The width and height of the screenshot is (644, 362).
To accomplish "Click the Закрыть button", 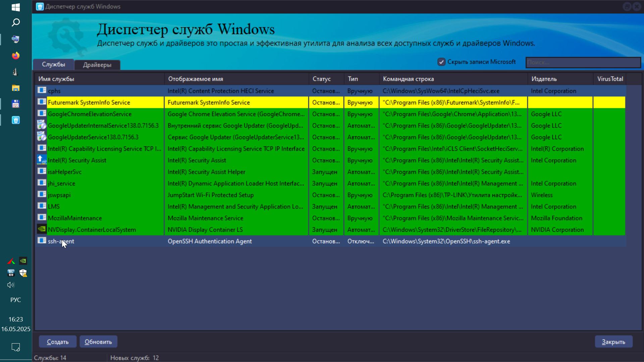I will point(613,342).
